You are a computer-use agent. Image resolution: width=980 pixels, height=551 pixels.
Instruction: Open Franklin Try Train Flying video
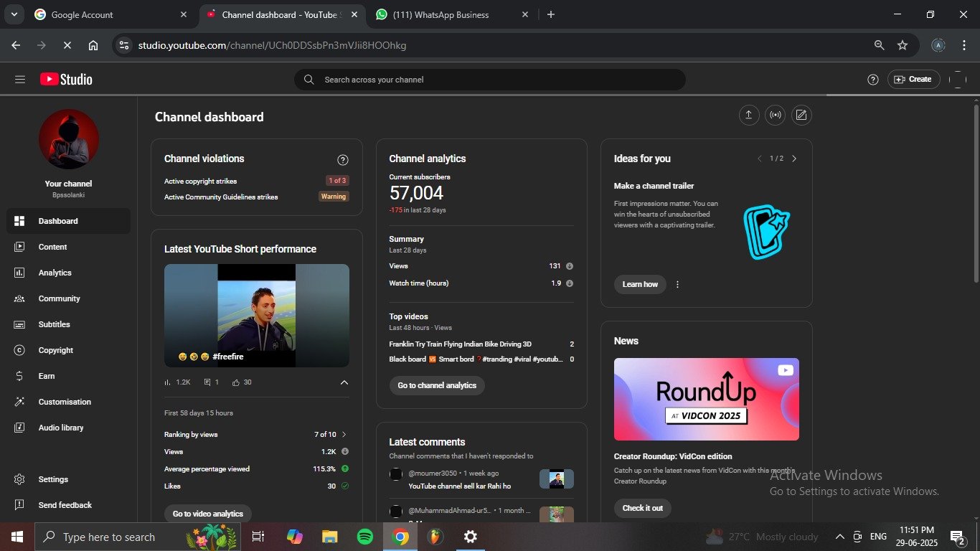point(461,344)
